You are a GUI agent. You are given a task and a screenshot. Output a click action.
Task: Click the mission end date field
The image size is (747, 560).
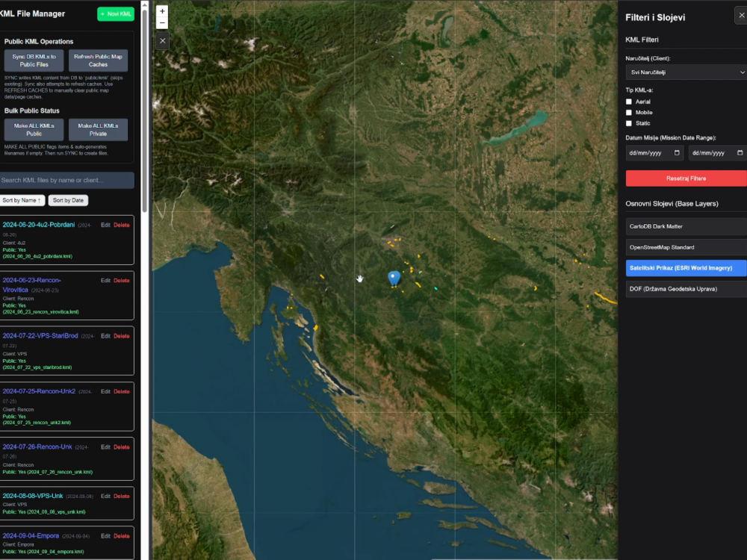pos(717,153)
